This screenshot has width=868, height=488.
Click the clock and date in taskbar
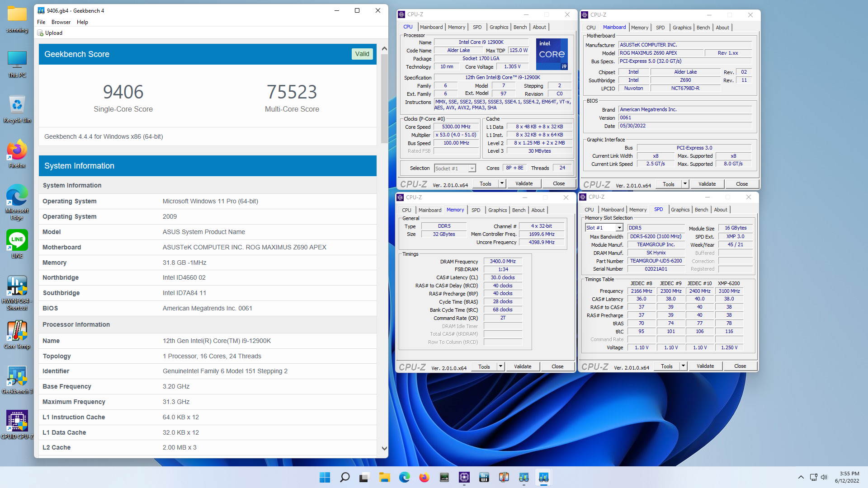coord(847,477)
